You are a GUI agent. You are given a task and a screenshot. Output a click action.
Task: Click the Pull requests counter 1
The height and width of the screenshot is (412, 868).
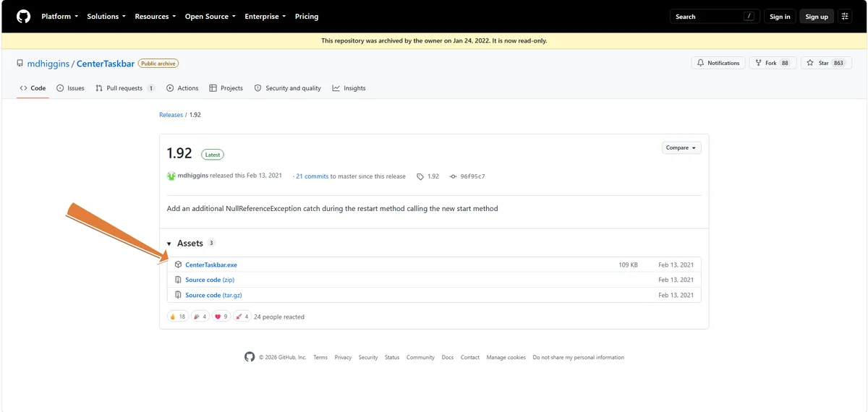click(x=150, y=88)
